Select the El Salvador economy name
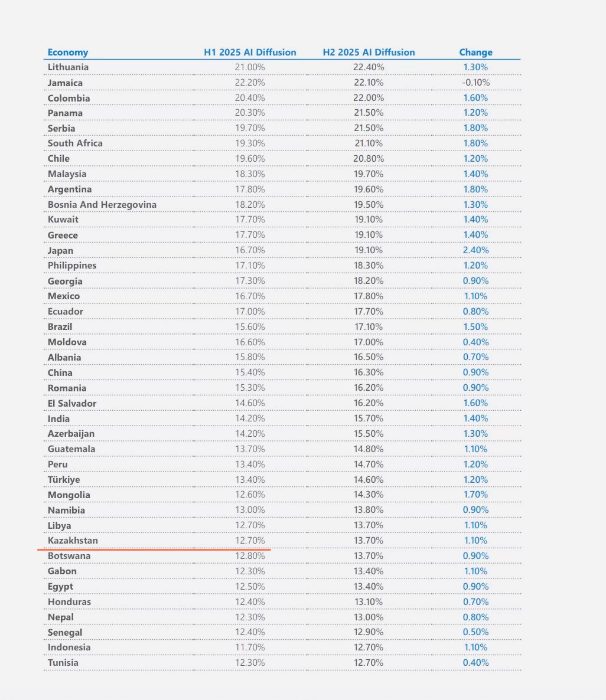This screenshot has width=606, height=700. point(72,403)
